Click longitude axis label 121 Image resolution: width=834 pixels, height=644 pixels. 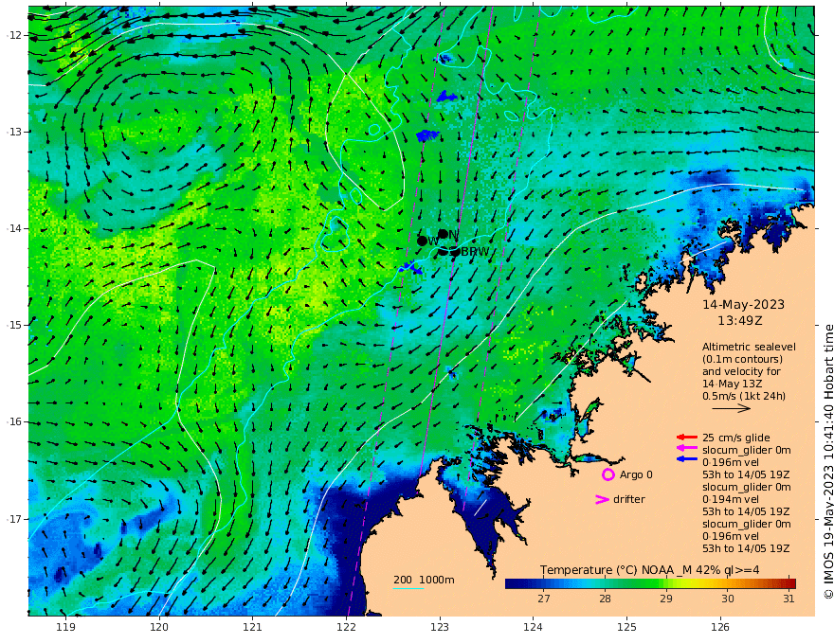pyautogui.click(x=253, y=628)
